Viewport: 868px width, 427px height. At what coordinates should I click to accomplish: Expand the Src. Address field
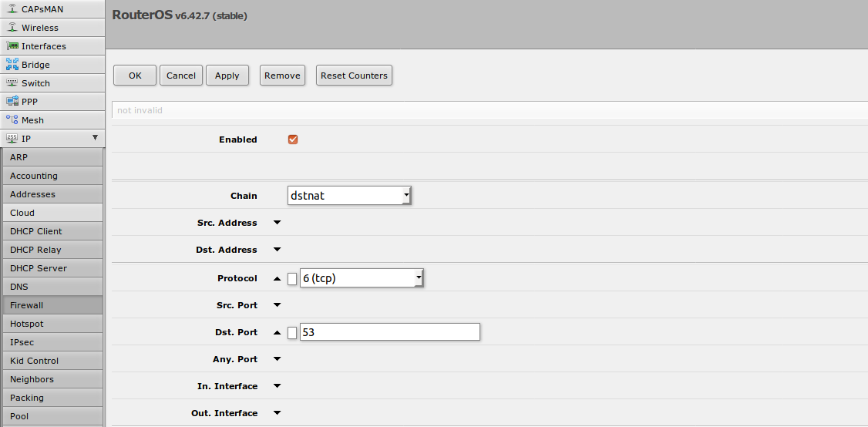coord(278,223)
